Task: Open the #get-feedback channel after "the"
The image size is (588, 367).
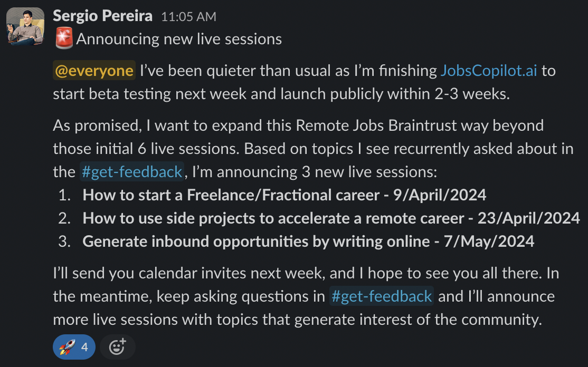Action: [x=131, y=171]
